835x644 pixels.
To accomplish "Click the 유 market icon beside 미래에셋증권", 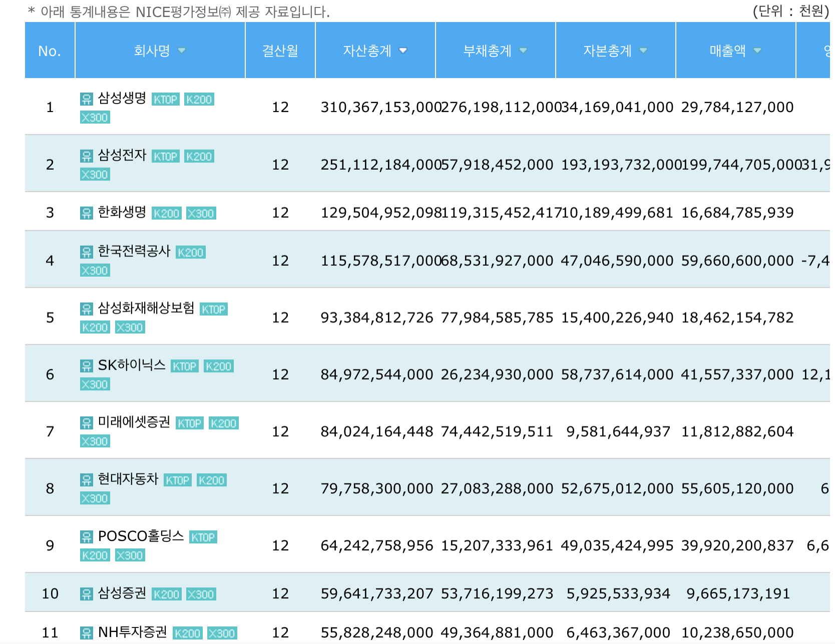I will coord(87,423).
